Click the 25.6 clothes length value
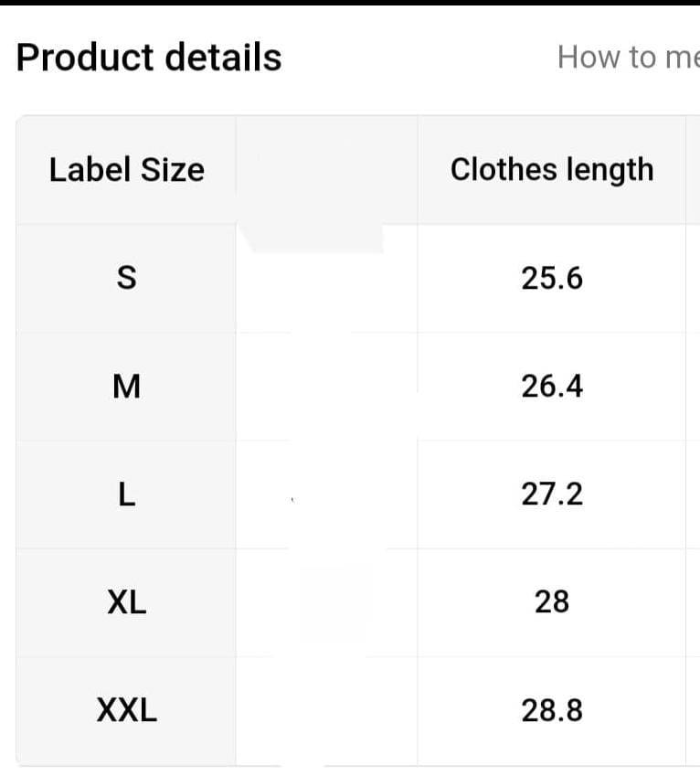Image resolution: width=700 pixels, height=776 pixels. coord(552,279)
